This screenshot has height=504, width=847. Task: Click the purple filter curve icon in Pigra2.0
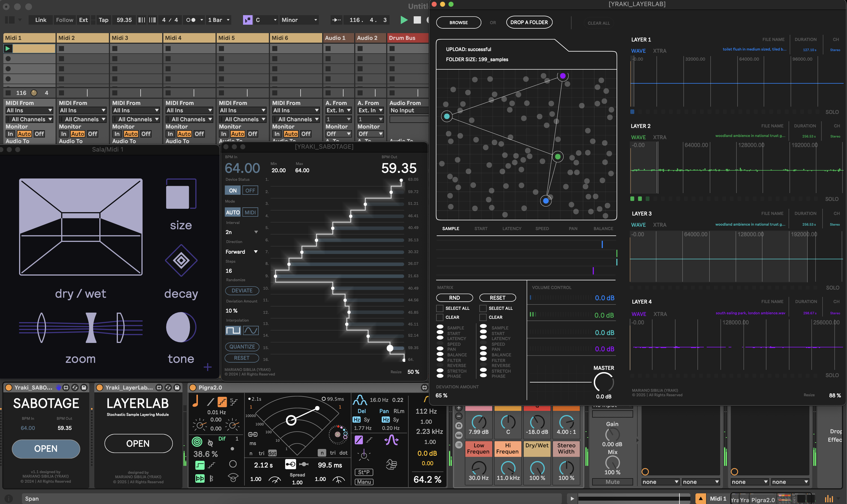[x=391, y=441]
